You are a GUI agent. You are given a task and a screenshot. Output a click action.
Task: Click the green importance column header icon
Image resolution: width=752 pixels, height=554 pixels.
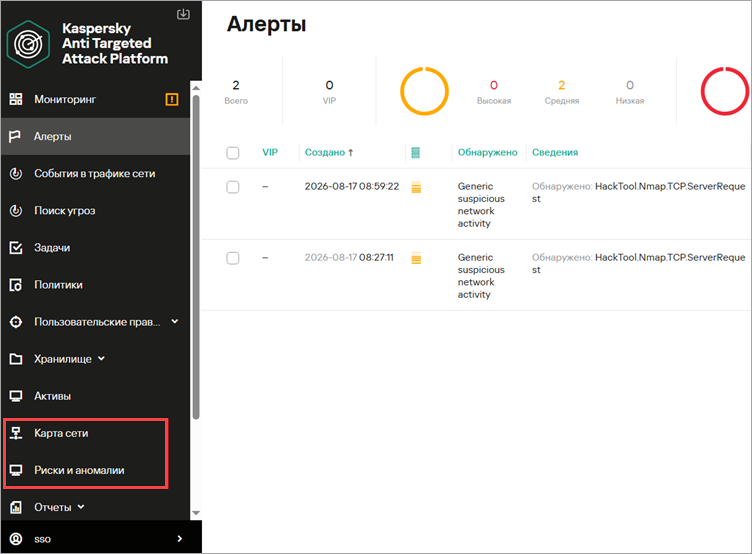pyautogui.click(x=416, y=153)
